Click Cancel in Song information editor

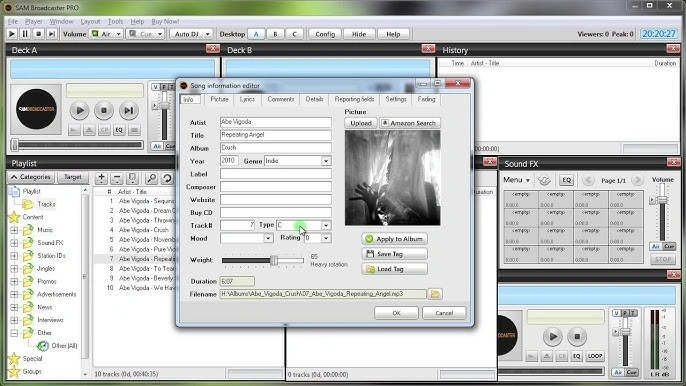444,313
